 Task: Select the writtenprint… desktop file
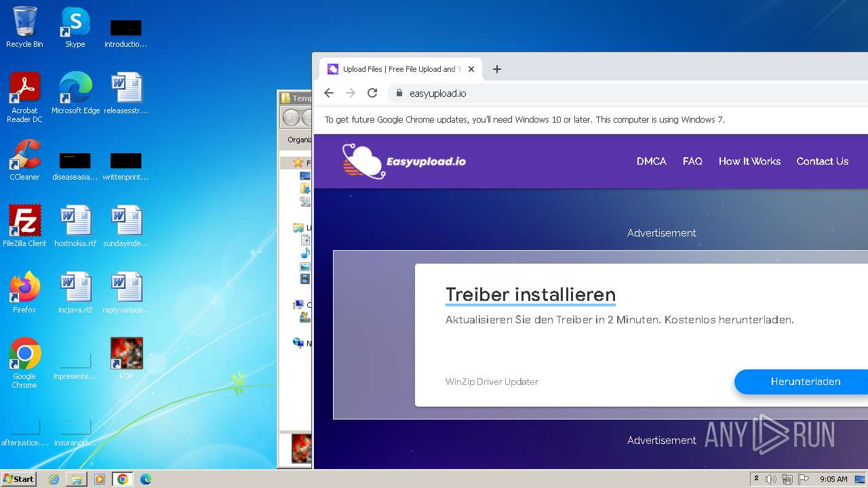click(x=126, y=165)
